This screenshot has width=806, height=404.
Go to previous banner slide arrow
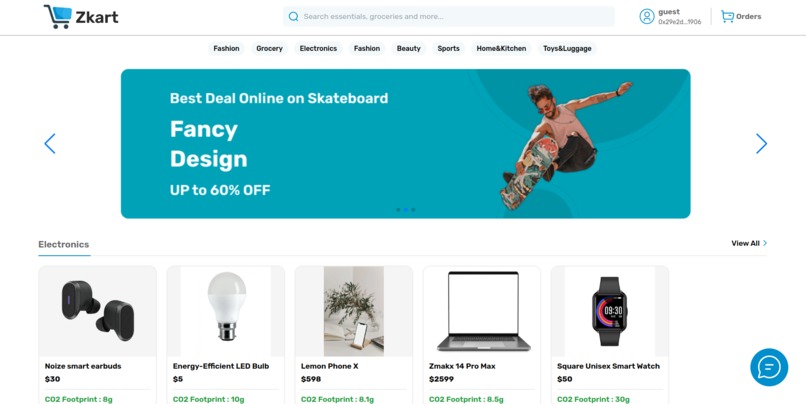click(x=50, y=143)
